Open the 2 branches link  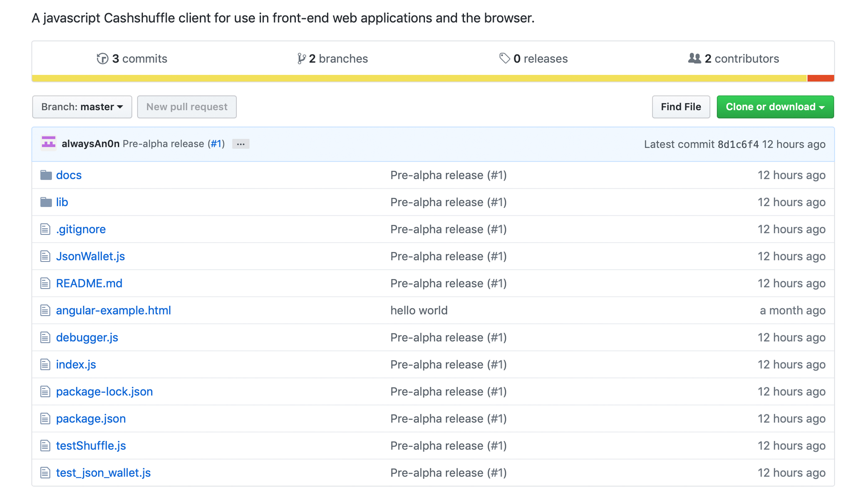tap(331, 58)
